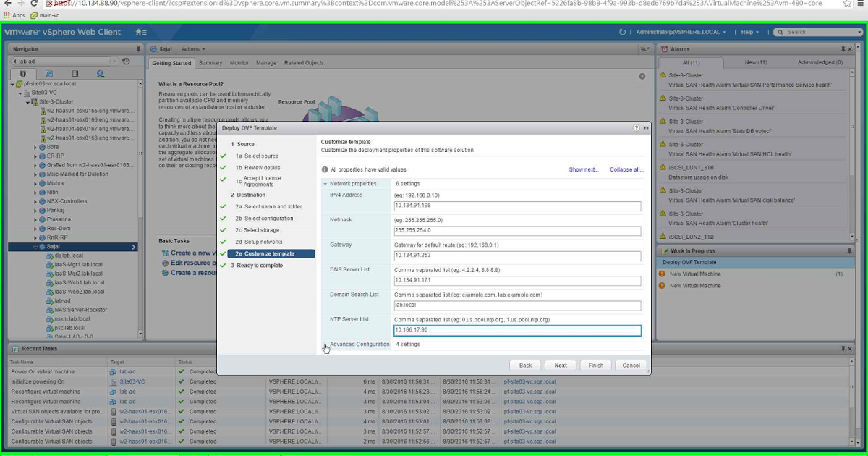
Task: Click the Search box in header
Action: (x=817, y=32)
